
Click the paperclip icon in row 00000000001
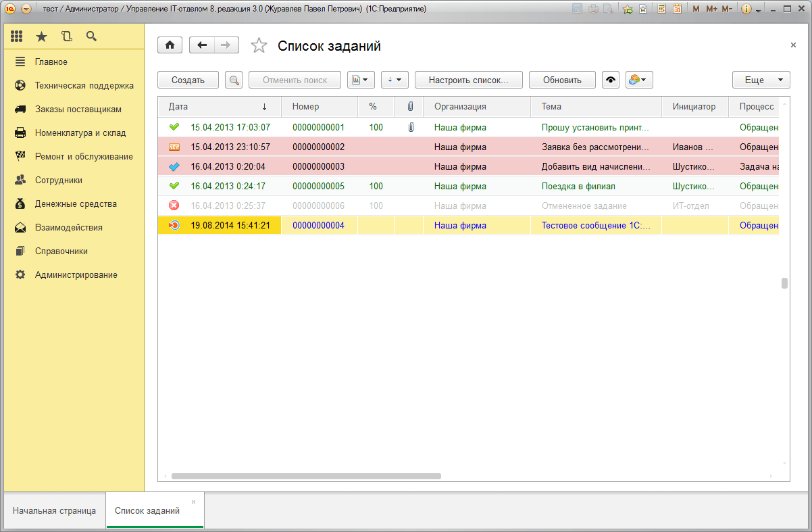(410, 127)
